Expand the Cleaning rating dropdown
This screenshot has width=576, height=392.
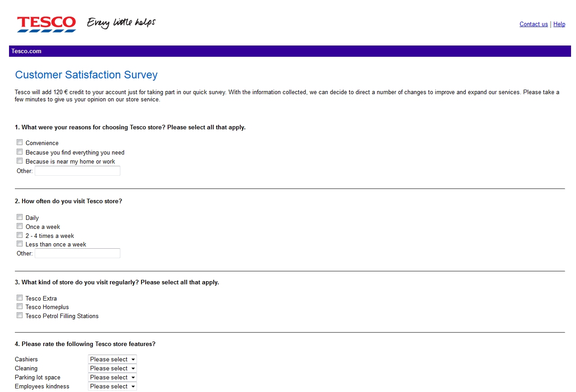tap(112, 368)
